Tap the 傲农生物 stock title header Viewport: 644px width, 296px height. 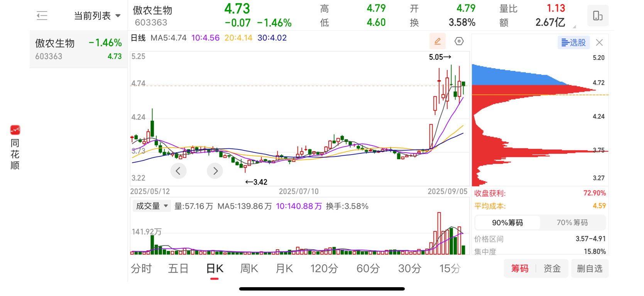coord(152,10)
